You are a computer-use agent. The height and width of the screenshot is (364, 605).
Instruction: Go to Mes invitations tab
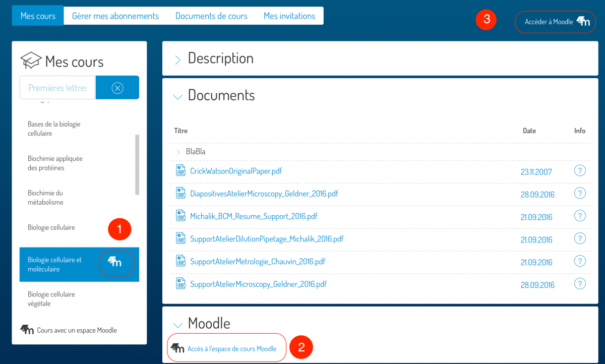tap(289, 16)
